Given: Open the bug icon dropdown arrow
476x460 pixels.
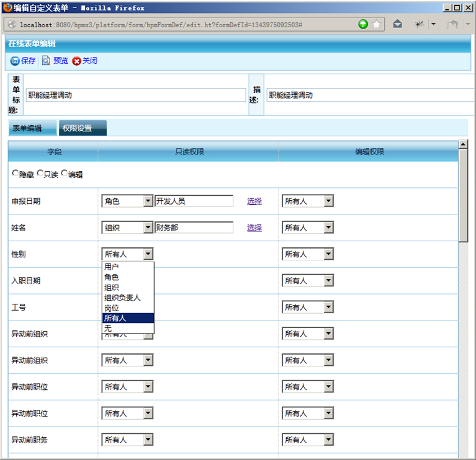Looking at the screenshot, I should pos(434,24).
